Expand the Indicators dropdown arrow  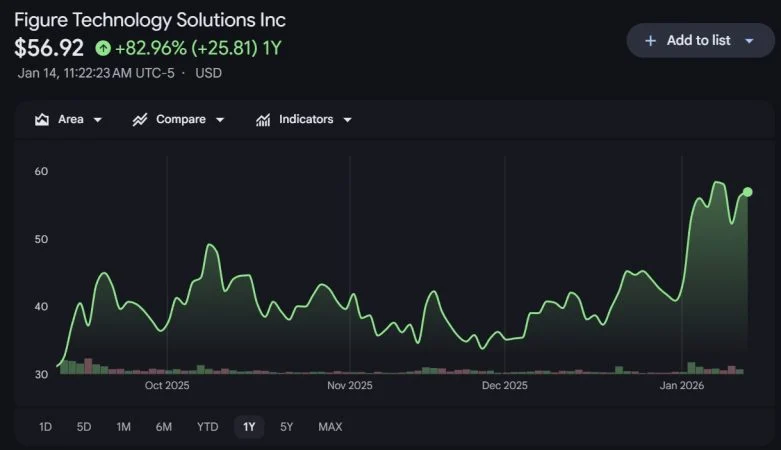click(x=347, y=120)
